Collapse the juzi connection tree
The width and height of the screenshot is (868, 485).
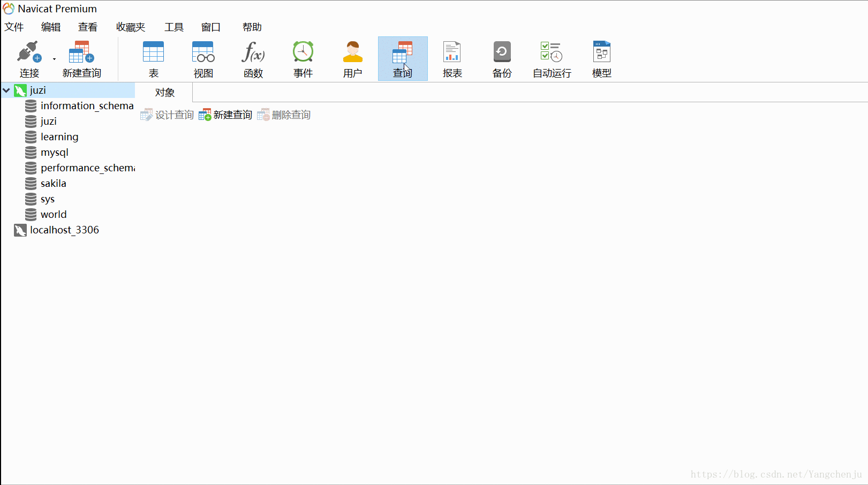click(x=6, y=90)
